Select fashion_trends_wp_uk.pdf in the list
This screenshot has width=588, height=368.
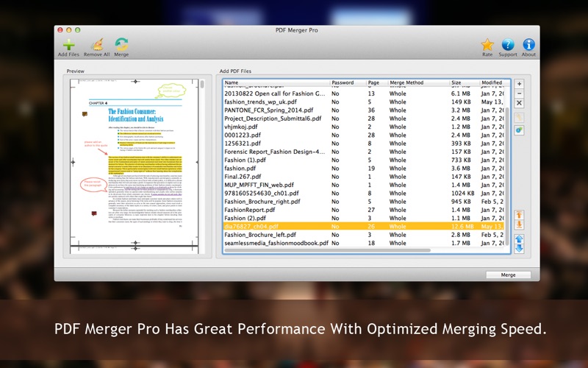364,102
